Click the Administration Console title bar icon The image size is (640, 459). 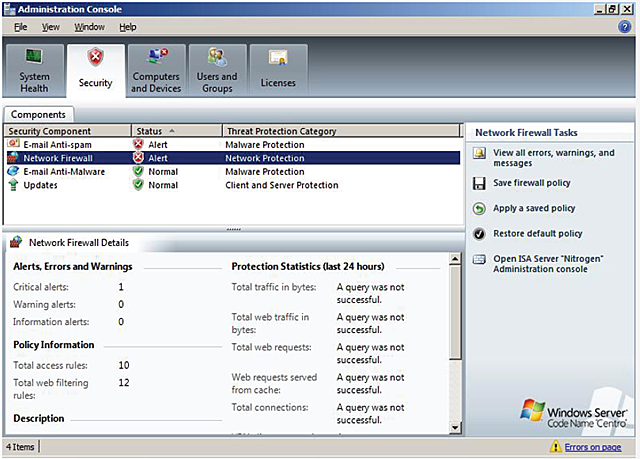9,9
